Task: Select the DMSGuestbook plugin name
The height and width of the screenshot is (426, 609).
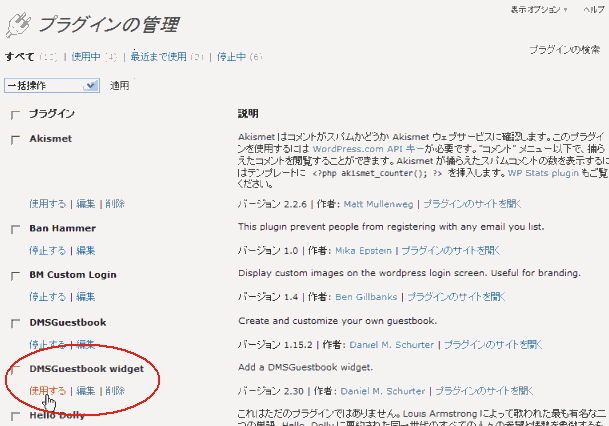Action: coord(68,323)
